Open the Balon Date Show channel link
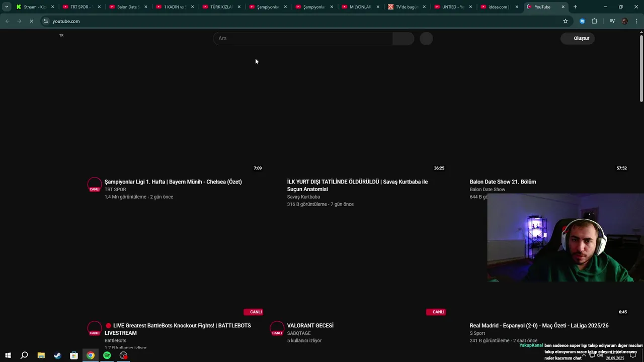The width and height of the screenshot is (644, 362). 487,190
